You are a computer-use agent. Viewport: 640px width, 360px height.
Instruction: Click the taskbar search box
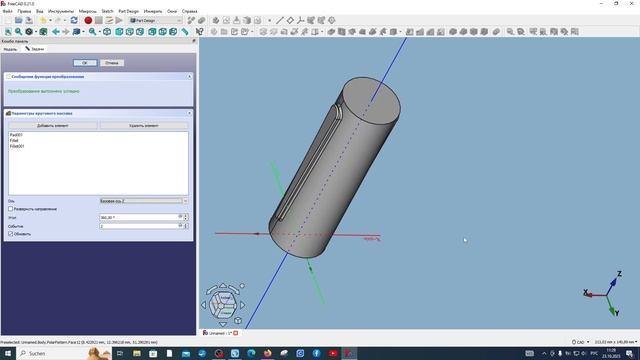pyautogui.click(x=64, y=353)
